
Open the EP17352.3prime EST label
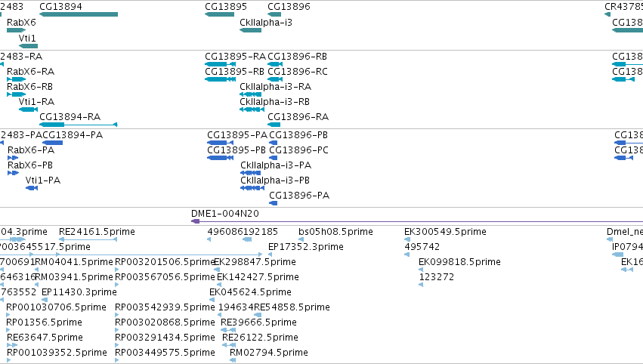coord(306,247)
